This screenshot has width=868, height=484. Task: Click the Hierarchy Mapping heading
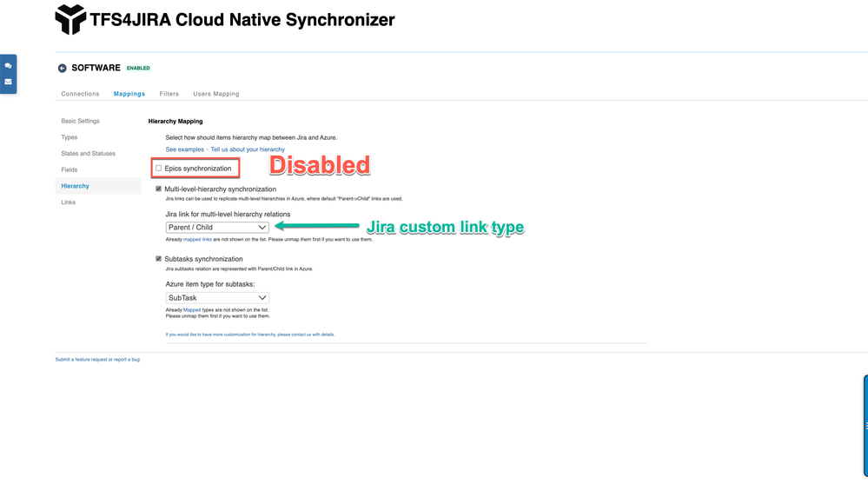[176, 122]
